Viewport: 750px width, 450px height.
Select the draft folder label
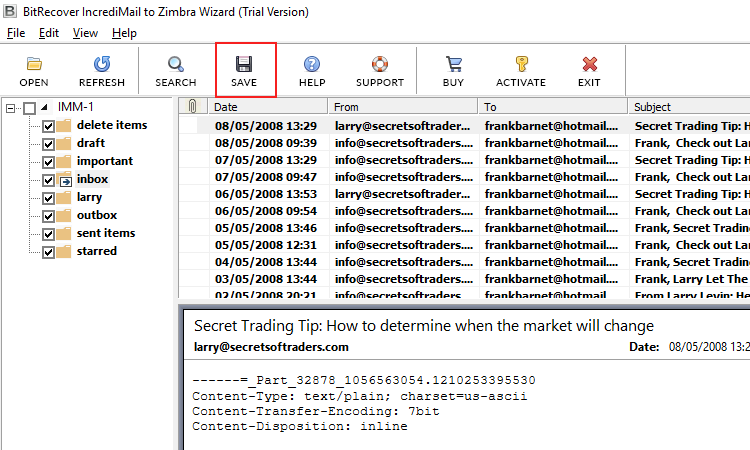(91, 143)
